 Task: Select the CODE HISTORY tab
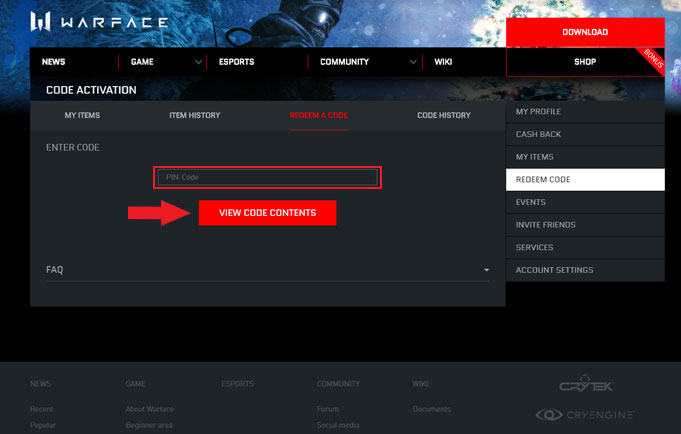pyautogui.click(x=443, y=116)
